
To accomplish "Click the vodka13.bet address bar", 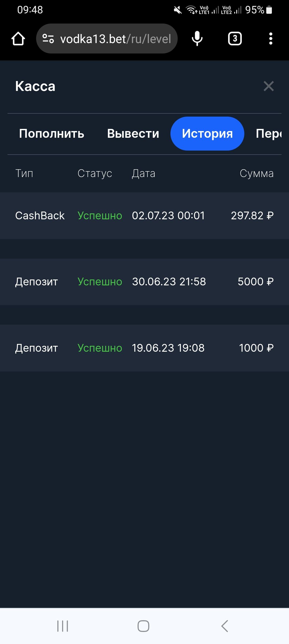I will click(115, 39).
